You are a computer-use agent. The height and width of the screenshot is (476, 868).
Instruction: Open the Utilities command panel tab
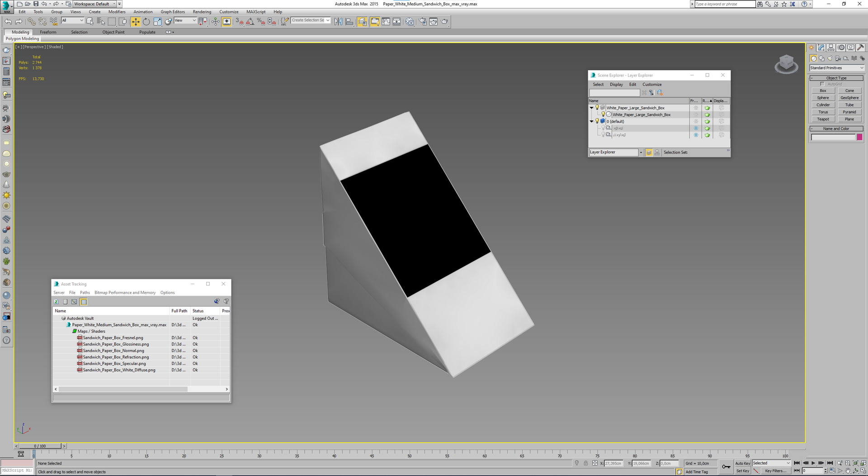[860, 48]
